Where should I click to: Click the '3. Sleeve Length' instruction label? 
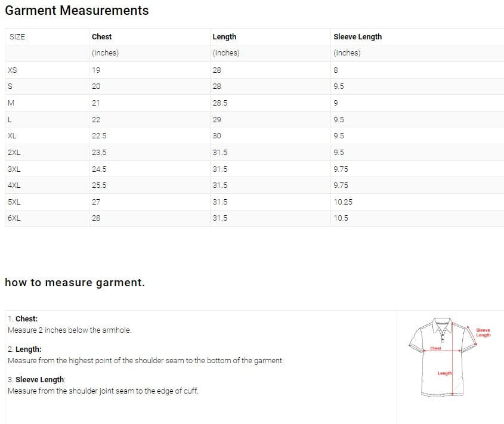point(37,380)
